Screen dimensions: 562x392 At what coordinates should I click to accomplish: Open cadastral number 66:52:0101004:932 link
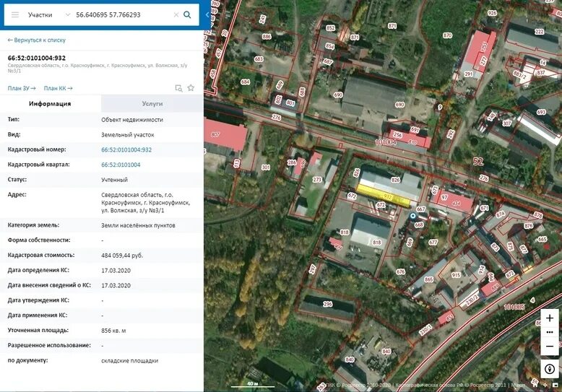126,149
